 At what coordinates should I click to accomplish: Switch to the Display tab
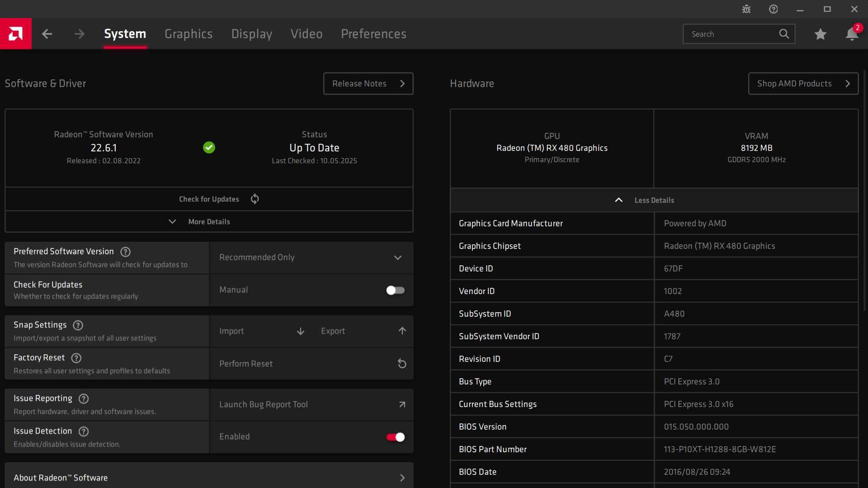[252, 34]
